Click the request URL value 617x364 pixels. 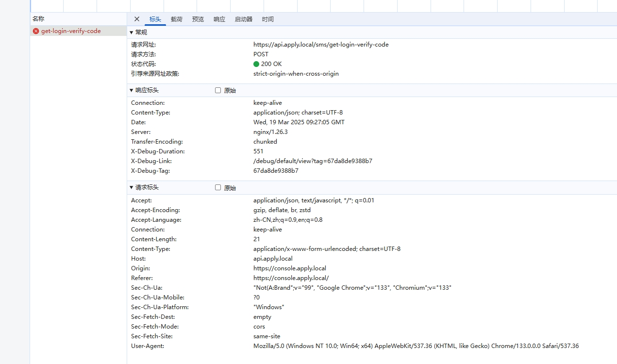321,45
